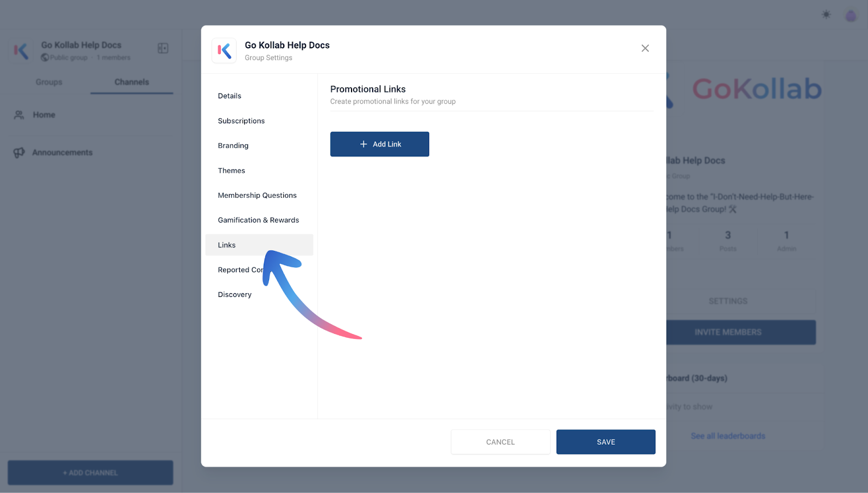
Task: Open the user avatar menu
Action: tap(851, 16)
